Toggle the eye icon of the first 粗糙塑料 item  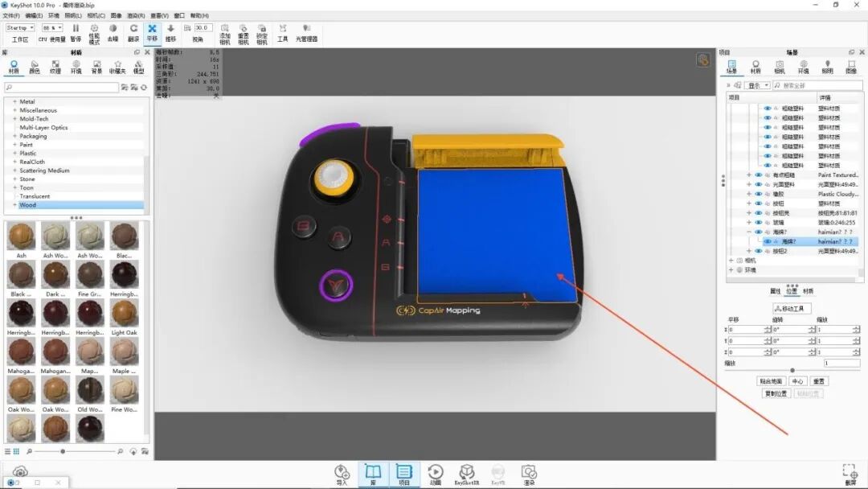tap(767, 109)
